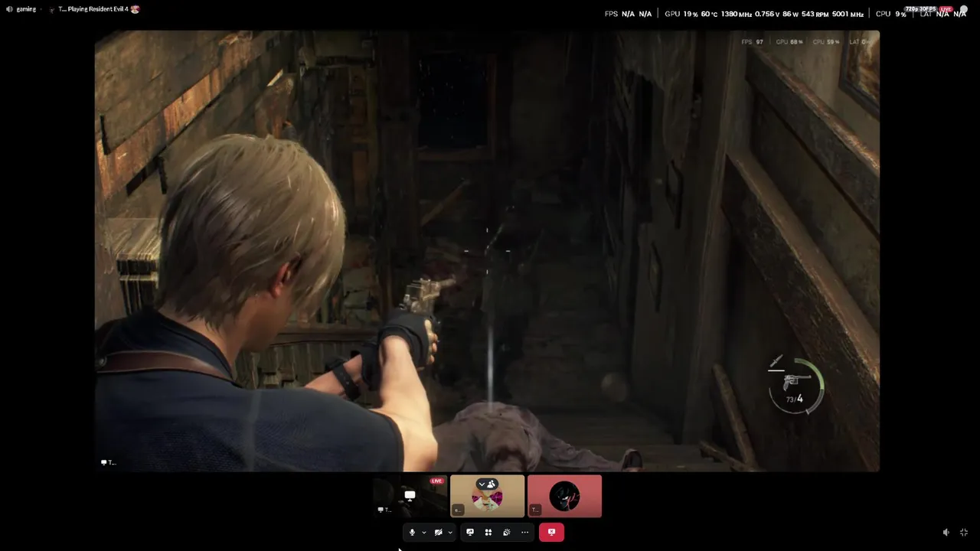Mute the microphone in call controls
The height and width of the screenshot is (551, 980).
tap(412, 532)
